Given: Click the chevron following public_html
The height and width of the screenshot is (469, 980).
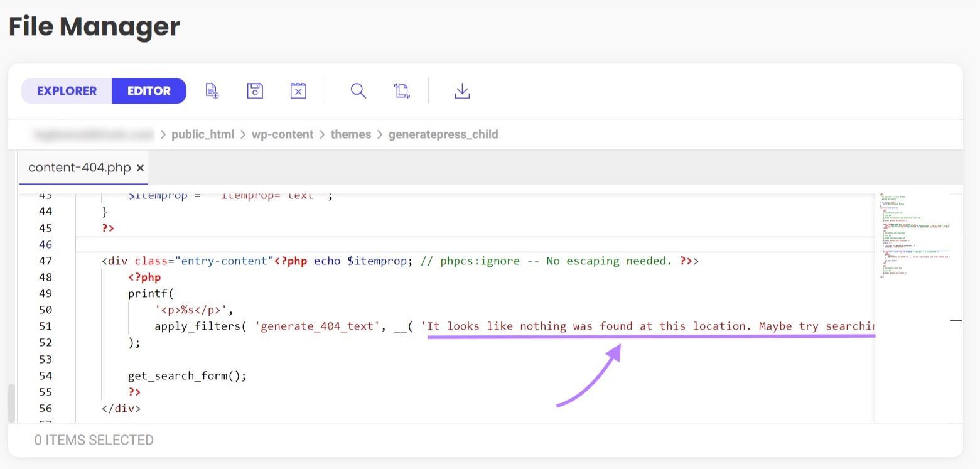Looking at the screenshot, I should (x=244, y=134).
